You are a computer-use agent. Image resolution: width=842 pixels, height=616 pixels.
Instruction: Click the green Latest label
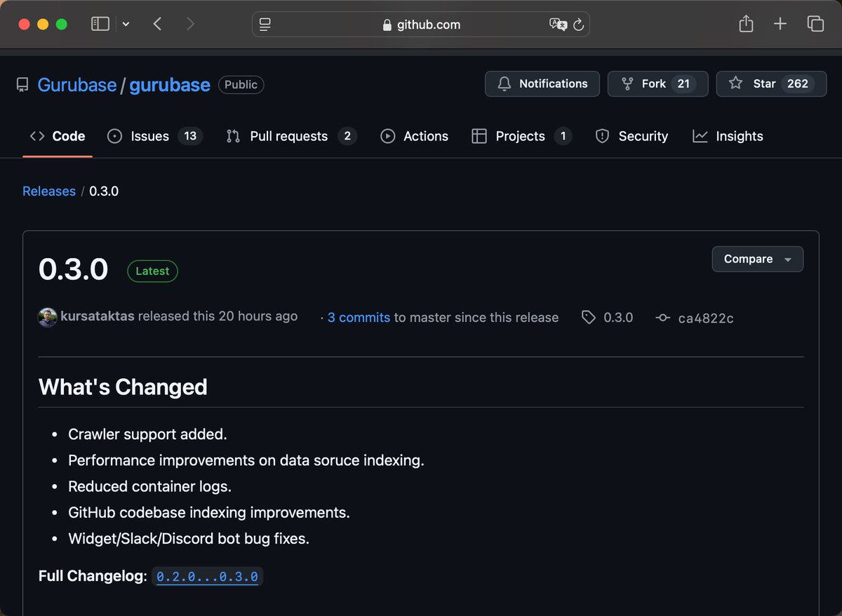pos(152,271)
